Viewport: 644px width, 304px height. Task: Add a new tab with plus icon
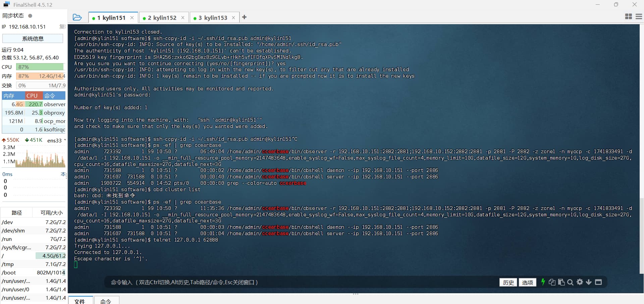244,17
